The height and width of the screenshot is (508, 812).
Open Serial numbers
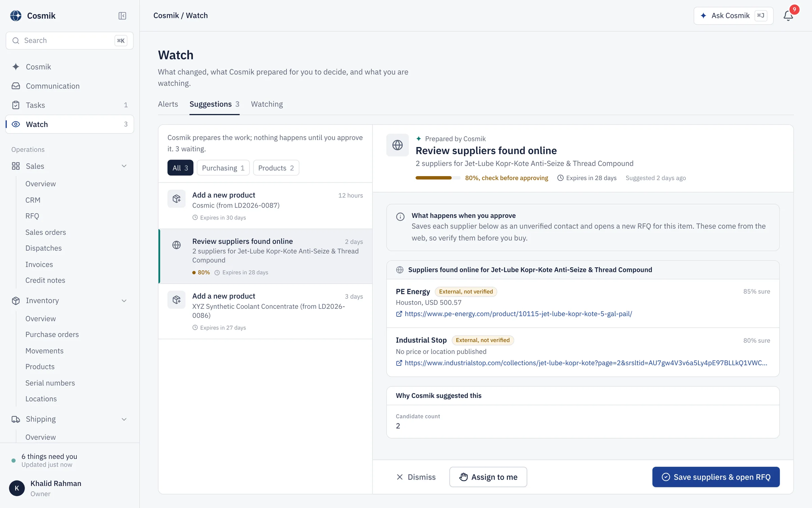click(50, 383)
